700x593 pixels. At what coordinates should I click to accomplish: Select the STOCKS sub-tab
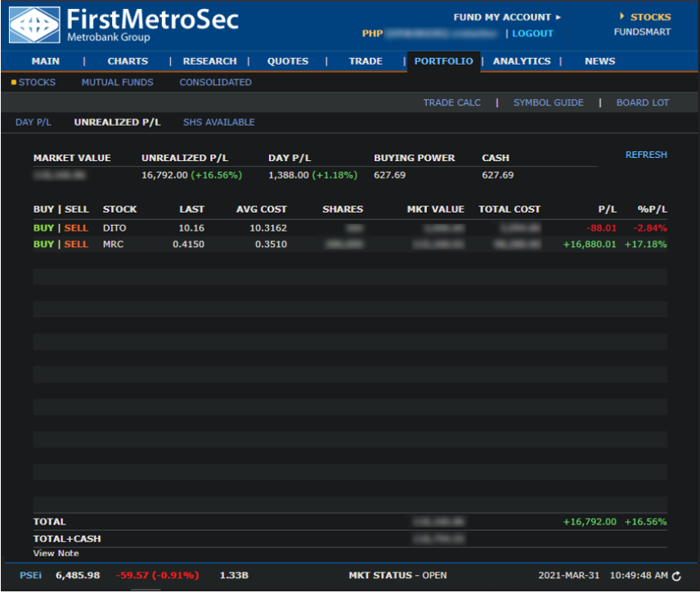pos(37,82)
